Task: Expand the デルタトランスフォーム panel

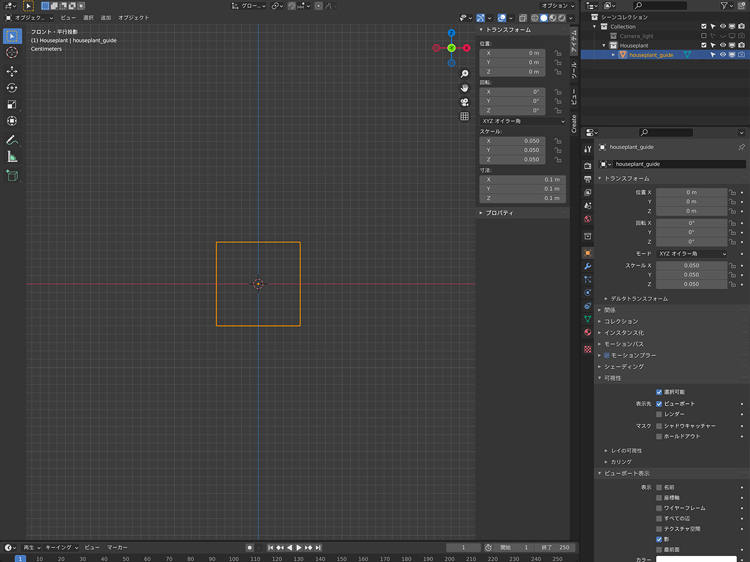Action: [x=638, y=298]
